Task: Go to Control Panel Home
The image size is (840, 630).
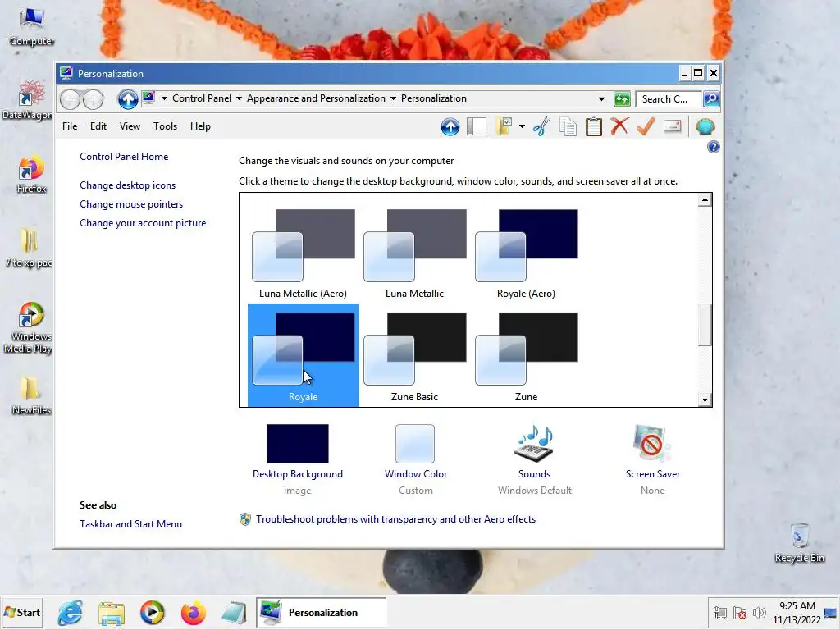Action: 124,157
